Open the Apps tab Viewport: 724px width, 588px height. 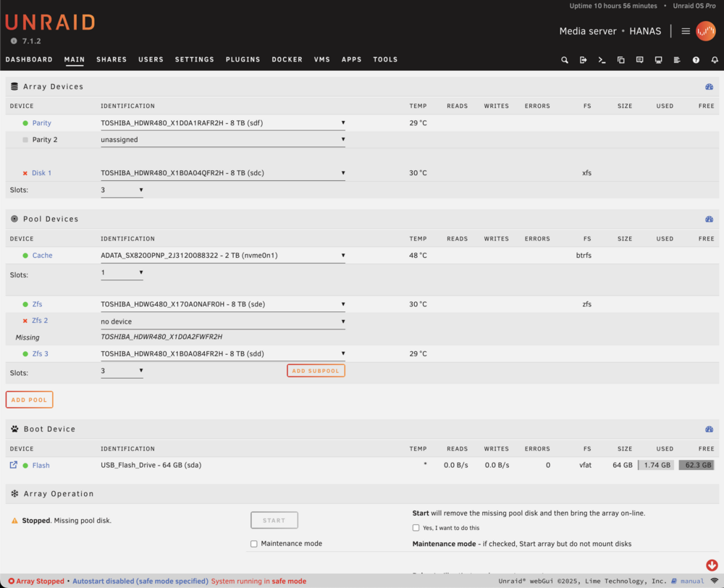click(x=351, y=59)
